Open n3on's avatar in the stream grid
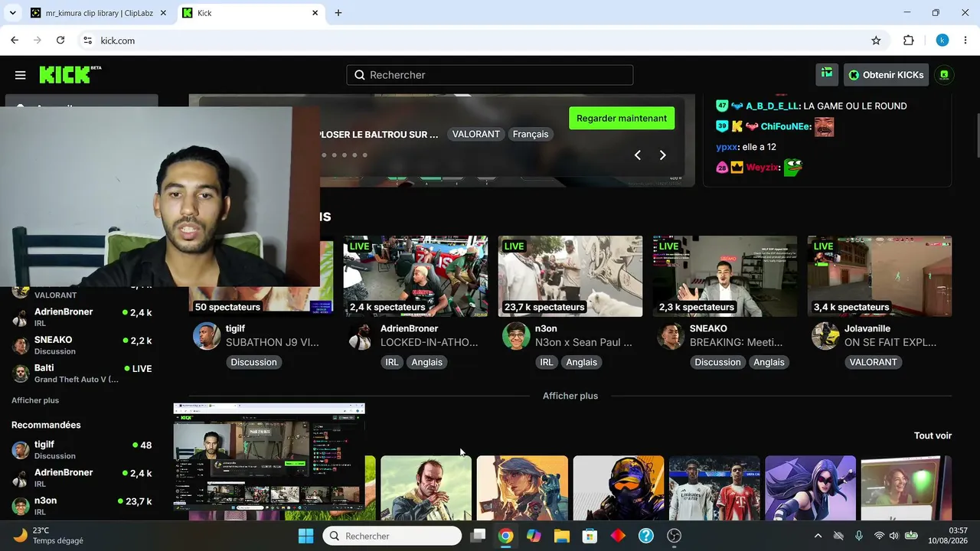 click(516, 336)
